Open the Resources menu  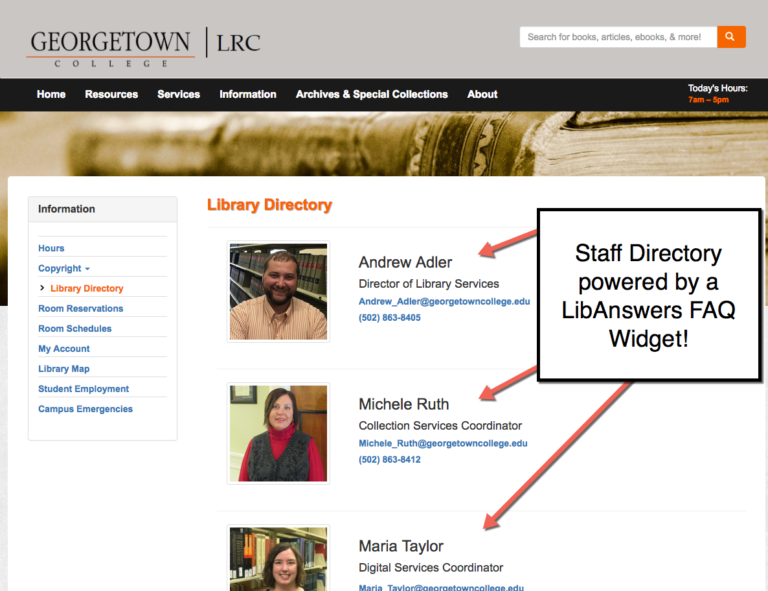click(111, 95)
